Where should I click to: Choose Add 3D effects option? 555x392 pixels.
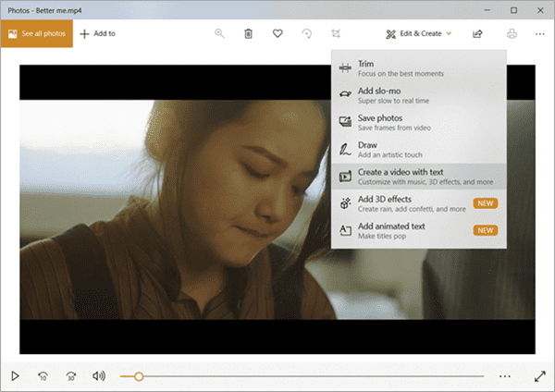tap(419, 203)
